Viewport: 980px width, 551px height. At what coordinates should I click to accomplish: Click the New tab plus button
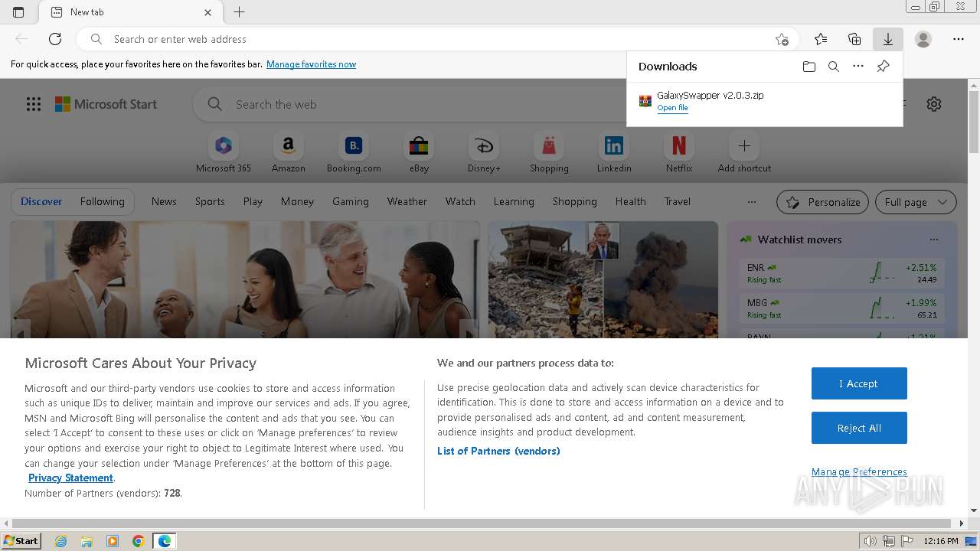240,12
